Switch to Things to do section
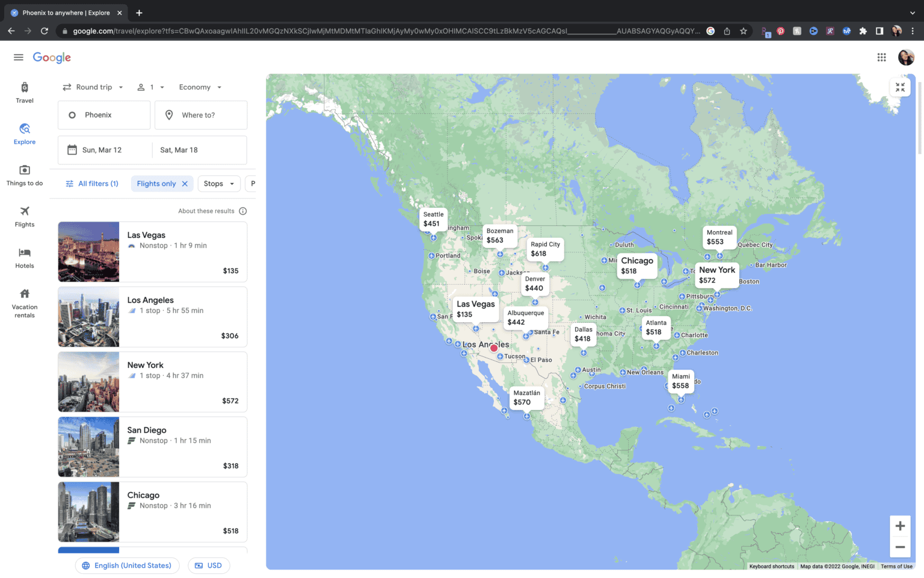924x578 pixels. 25,175
